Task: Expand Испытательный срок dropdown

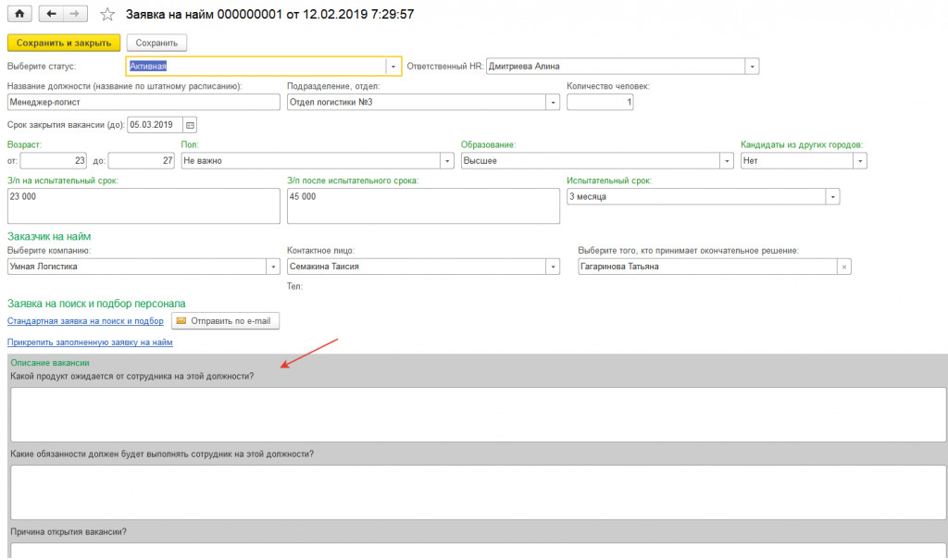Action: coord(832,197)
